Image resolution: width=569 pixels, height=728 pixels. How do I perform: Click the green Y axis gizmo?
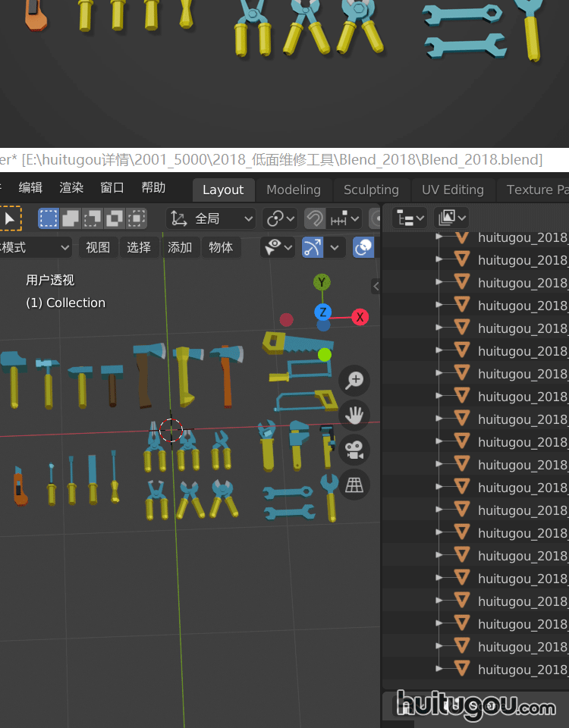coord(322,283)
